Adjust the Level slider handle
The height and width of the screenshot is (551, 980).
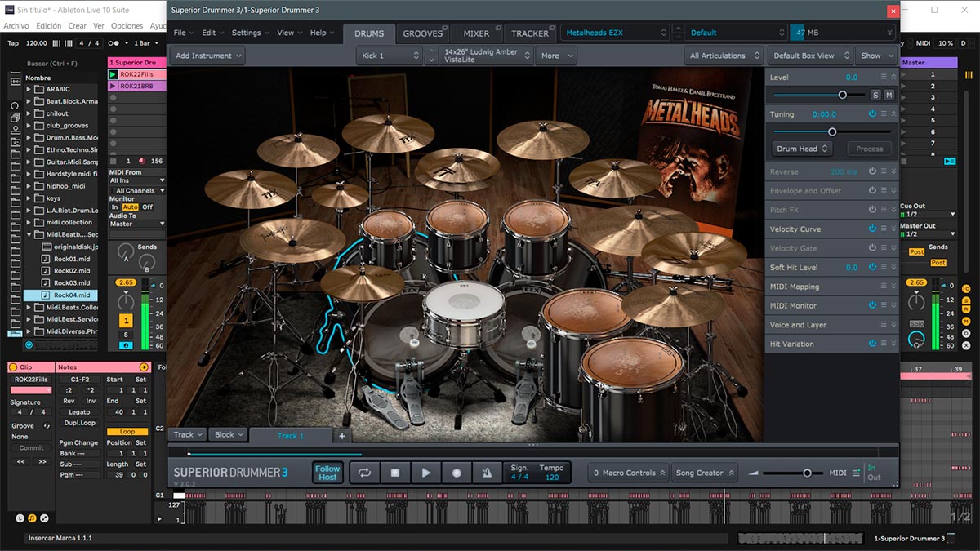[x=842, y=95]
